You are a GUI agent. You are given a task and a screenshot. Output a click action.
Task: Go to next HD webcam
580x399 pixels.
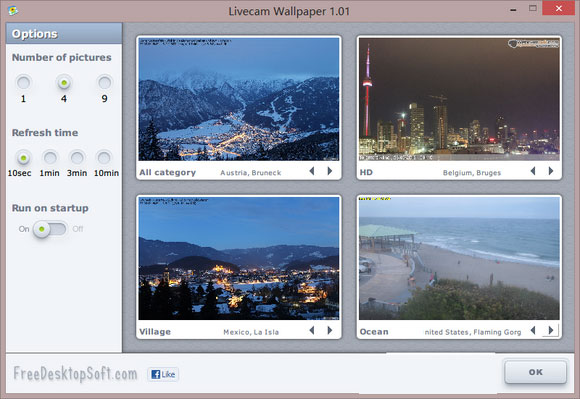551,171
